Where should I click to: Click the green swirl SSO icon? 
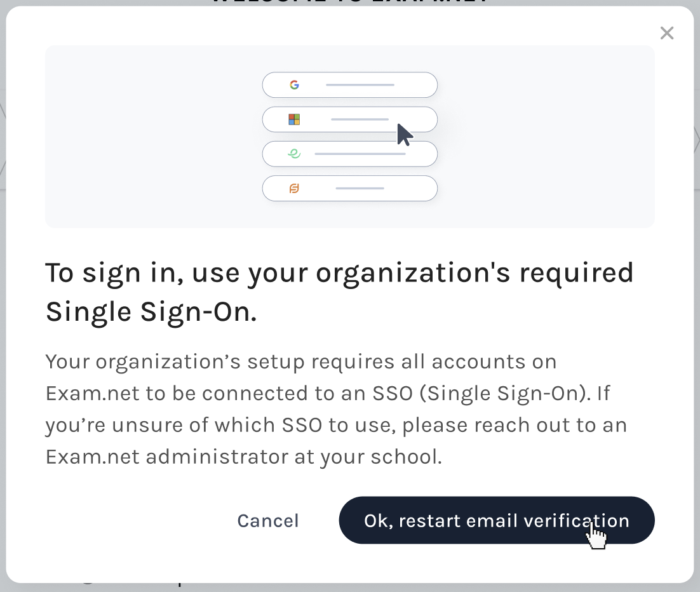(294, 154)
